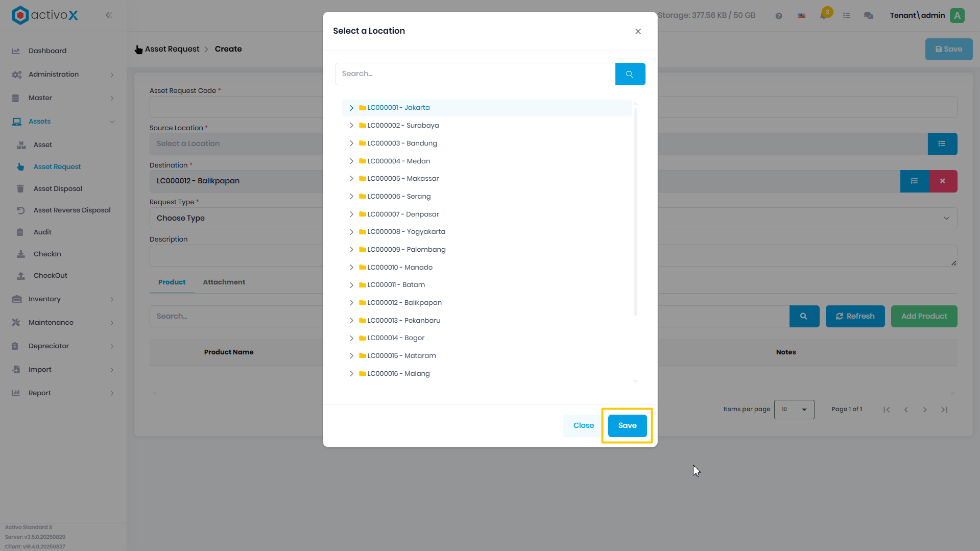Open Source Location picker list icon

(x=942, y=144)
